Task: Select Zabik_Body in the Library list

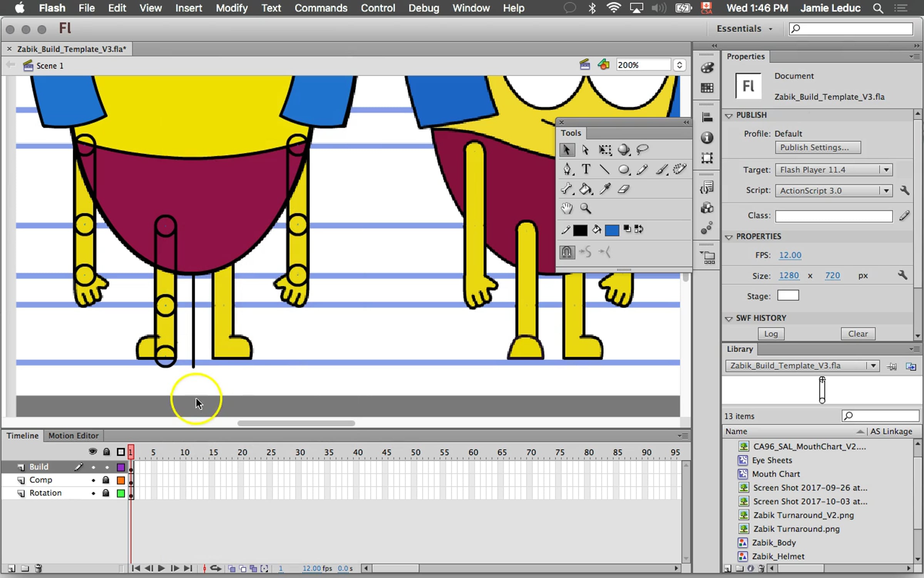Action: pyautogui.click(x=774, y=543)
